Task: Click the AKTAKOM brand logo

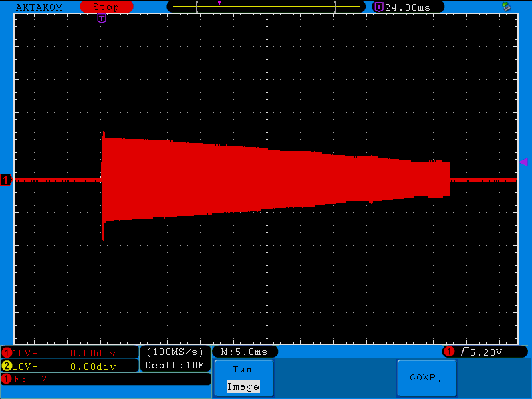Action: pyautogui.click(x=39, y=7)
